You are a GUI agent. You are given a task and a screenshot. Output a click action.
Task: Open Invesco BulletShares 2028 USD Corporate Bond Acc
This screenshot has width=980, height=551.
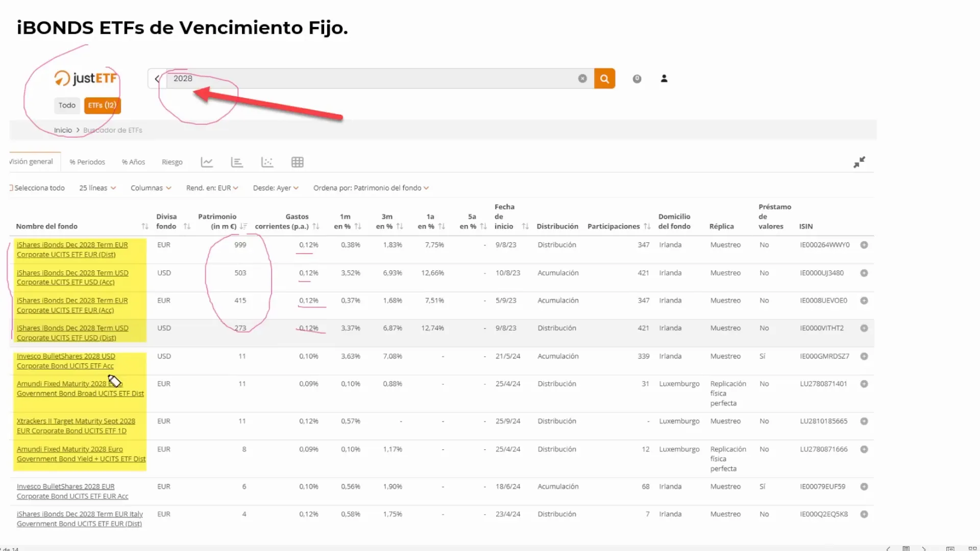tap(66, 361)
